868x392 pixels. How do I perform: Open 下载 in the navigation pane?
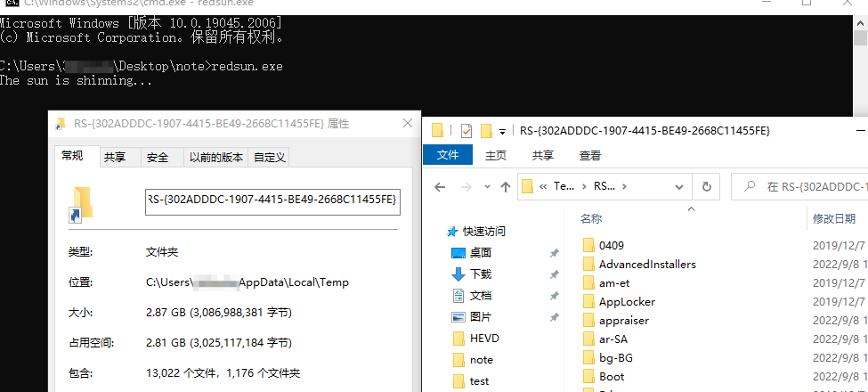tap(481, 274)
